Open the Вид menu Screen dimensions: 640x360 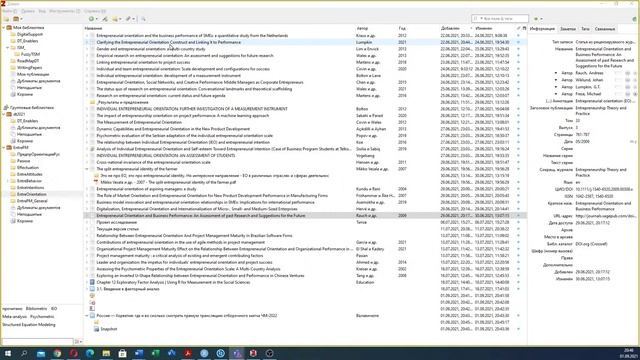pyautogui.click(x=42, y=11)
